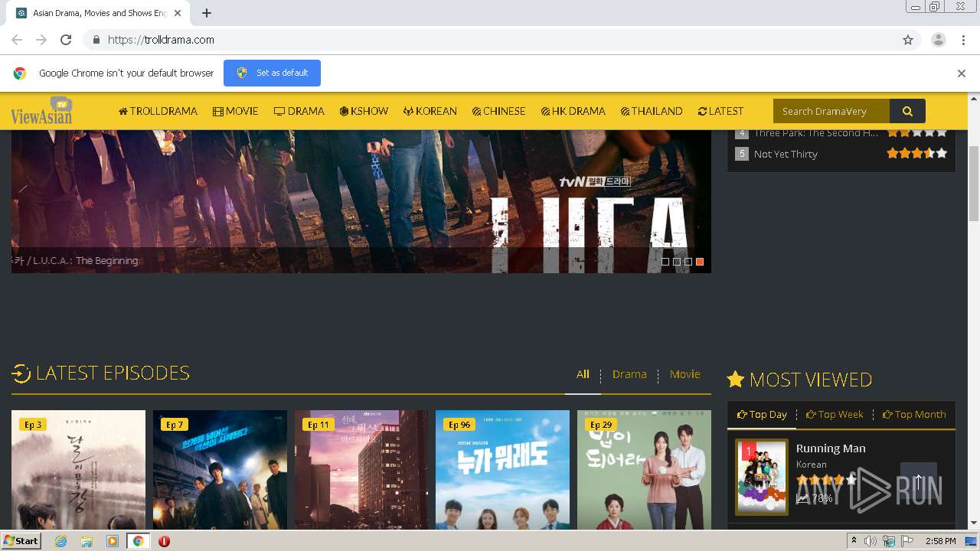Open the Chrome profile avatar
This screenshot has height=551, width=980.
tap(938, 40)
